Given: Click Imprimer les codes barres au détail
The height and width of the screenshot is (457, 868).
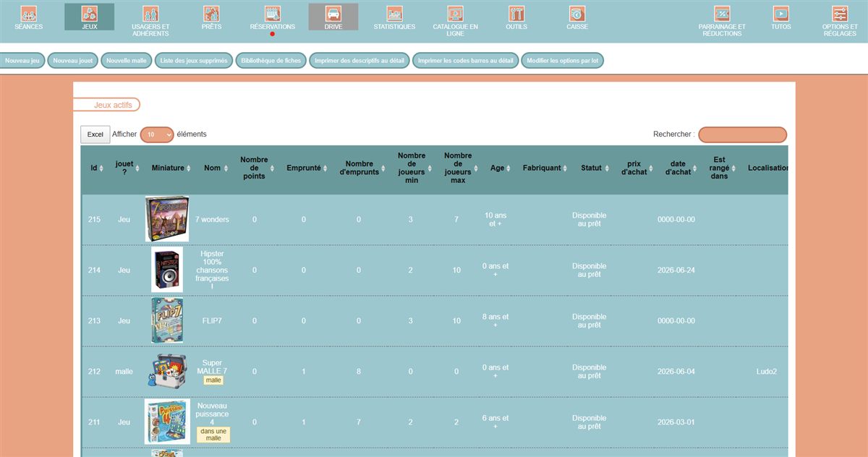Looking at the screenshot, I should [x=466, y=61].
